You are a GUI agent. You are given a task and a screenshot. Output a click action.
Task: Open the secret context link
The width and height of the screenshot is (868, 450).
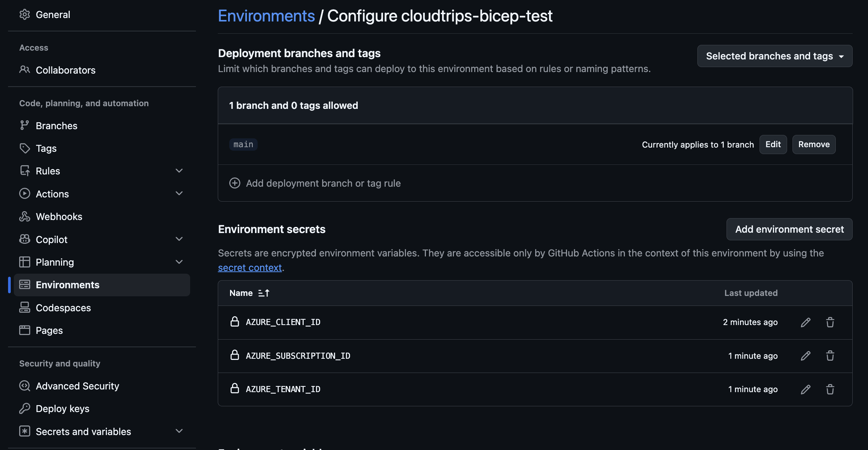(x=250, y=268)
